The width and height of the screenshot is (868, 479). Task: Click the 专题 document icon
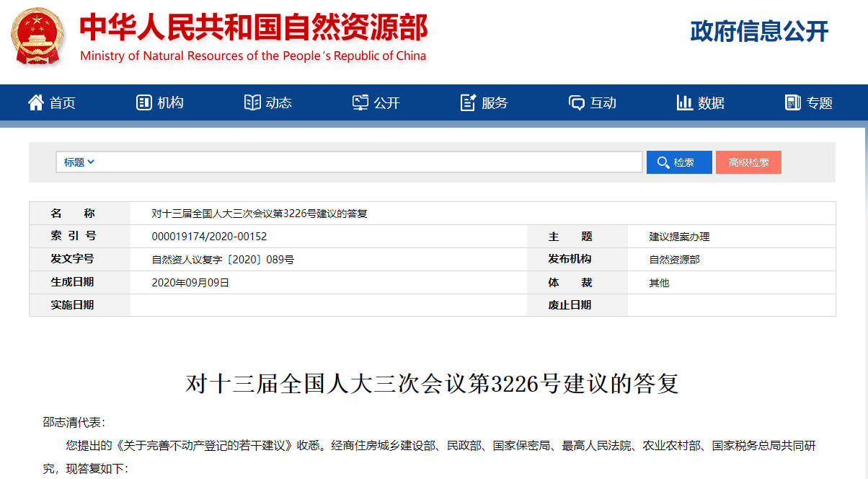coord(792,102)
